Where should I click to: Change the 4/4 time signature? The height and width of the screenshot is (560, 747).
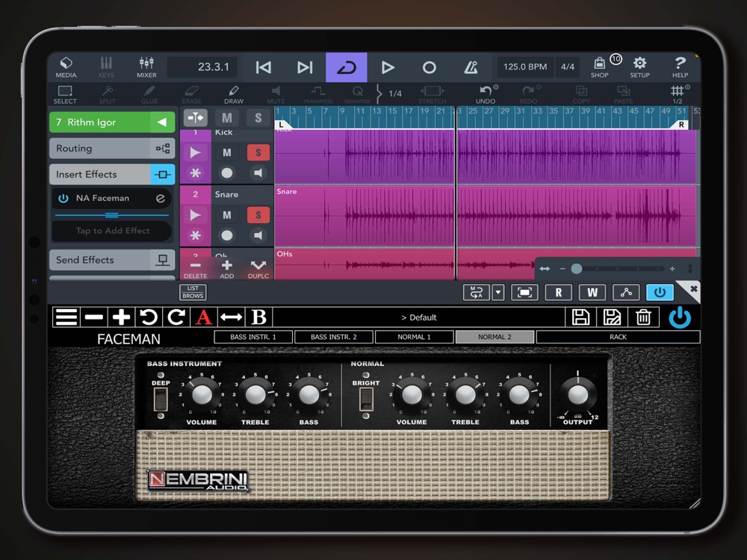(568, 66)
